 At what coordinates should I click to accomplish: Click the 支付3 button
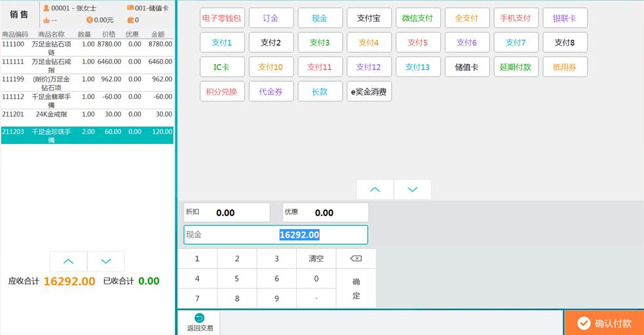[x=320, y=43]
